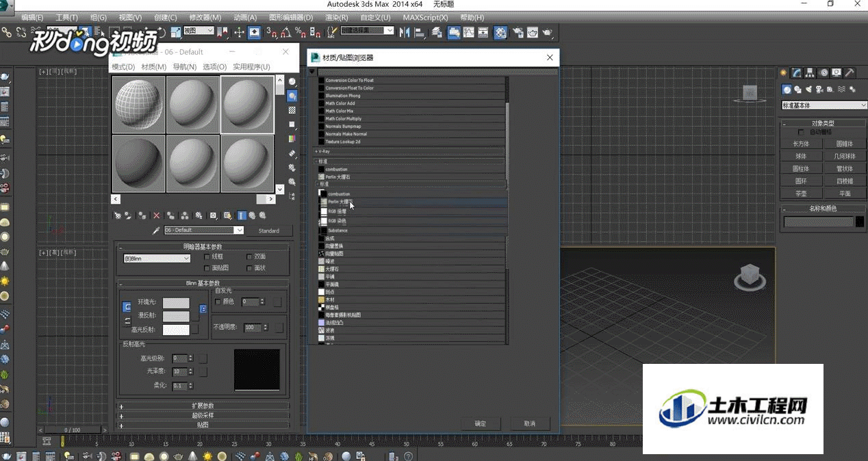Click the 不透明度 value field
Viewport: 868px width, 461px height.
pyautogui.click(x=252, y=328)
